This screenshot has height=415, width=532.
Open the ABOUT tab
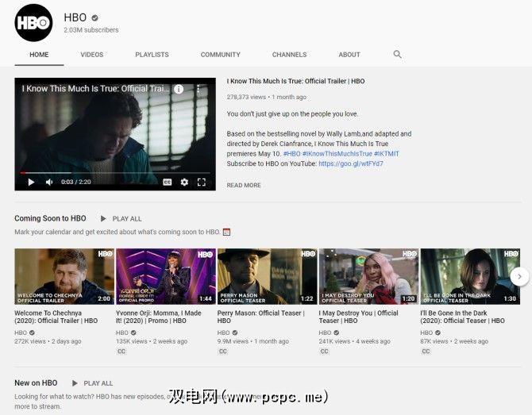pyautogui.click(x=349, y=55)
